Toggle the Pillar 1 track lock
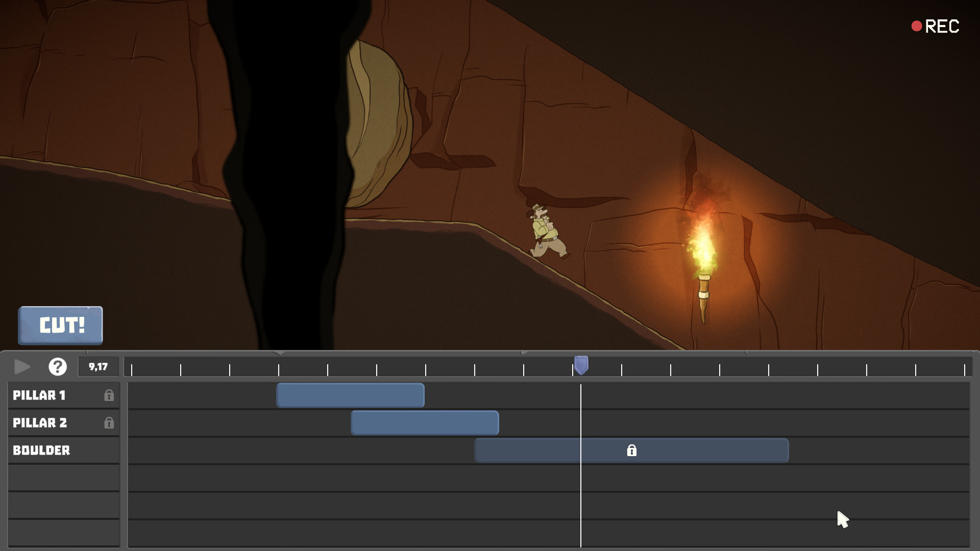The width and height of the screenshot is (980, 551). click(109, 395)
